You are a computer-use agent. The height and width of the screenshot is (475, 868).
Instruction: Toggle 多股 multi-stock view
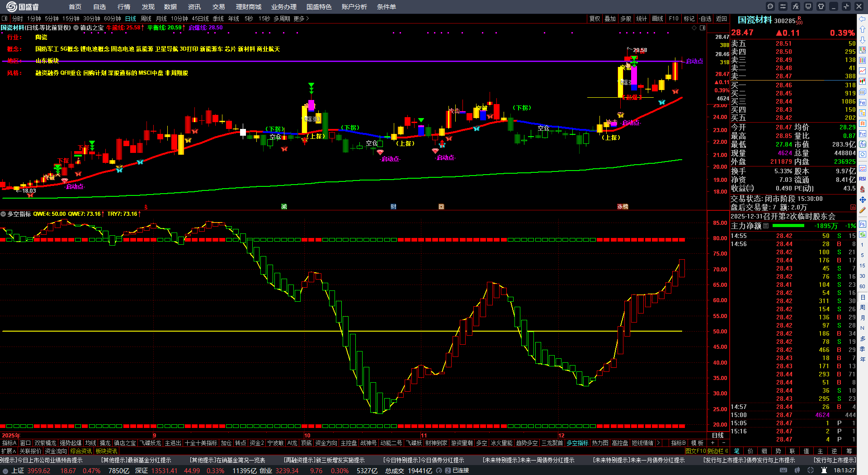tap(626, 19)
